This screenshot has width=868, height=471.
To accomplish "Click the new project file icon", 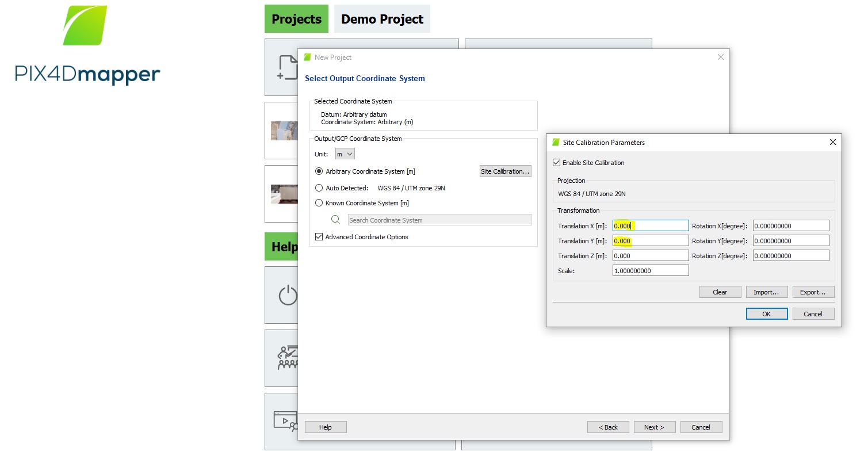I will pos(288,67).
